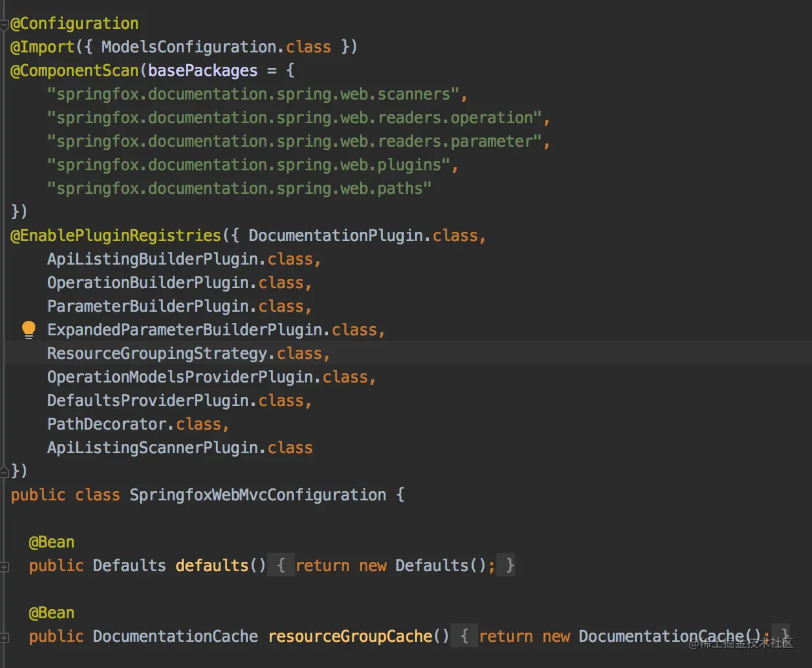Click the defaults() method name

pos(212,566)
